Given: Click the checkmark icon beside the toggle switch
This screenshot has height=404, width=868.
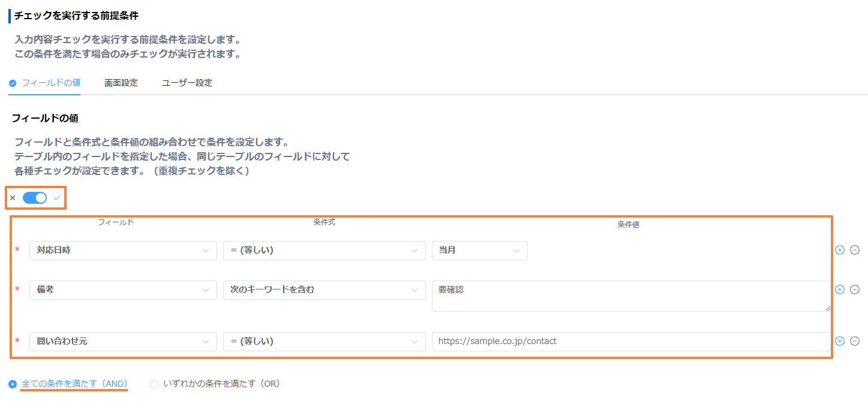Looking at the screenshot, I should [57, 198].
